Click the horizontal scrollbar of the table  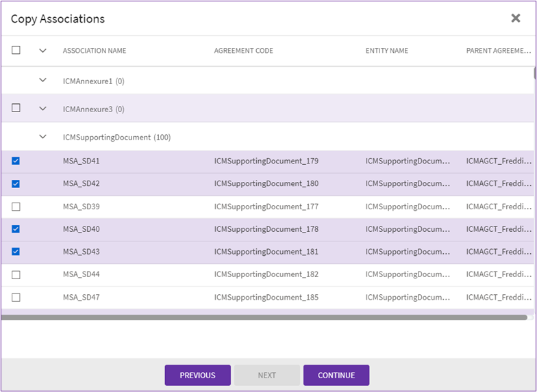[x=264, y=317]
